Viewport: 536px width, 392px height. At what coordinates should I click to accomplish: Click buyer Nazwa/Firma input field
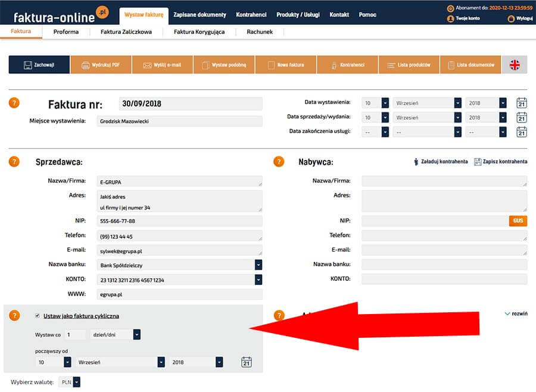coord(444,181)
